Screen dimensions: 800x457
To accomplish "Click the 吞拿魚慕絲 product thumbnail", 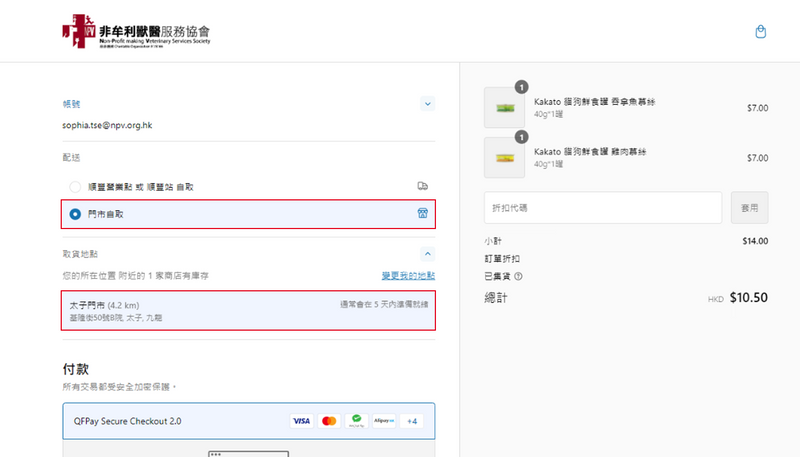I will [505, 108].
